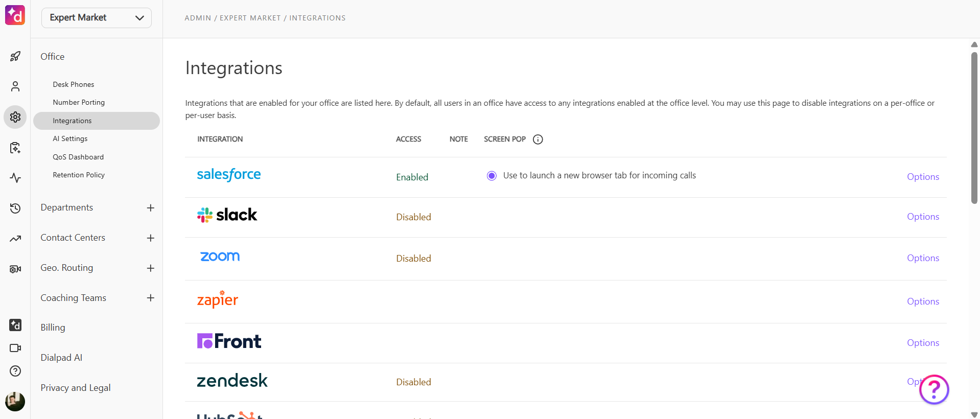
Task: Open the rocket launch icon in sidebar
Action: (x=15, y=56)
